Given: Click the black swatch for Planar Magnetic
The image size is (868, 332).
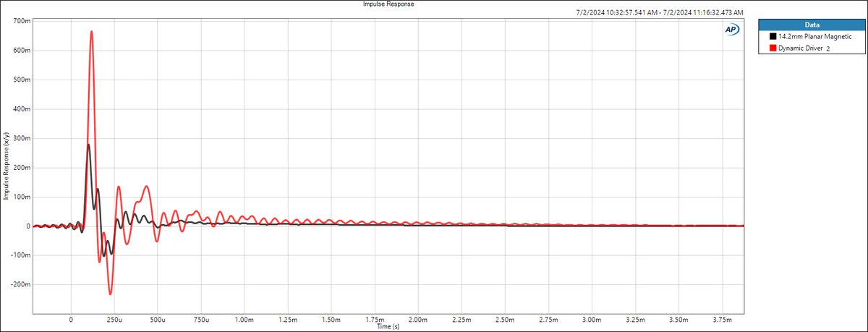Looking at the screenshot, I should click(773, 35).
